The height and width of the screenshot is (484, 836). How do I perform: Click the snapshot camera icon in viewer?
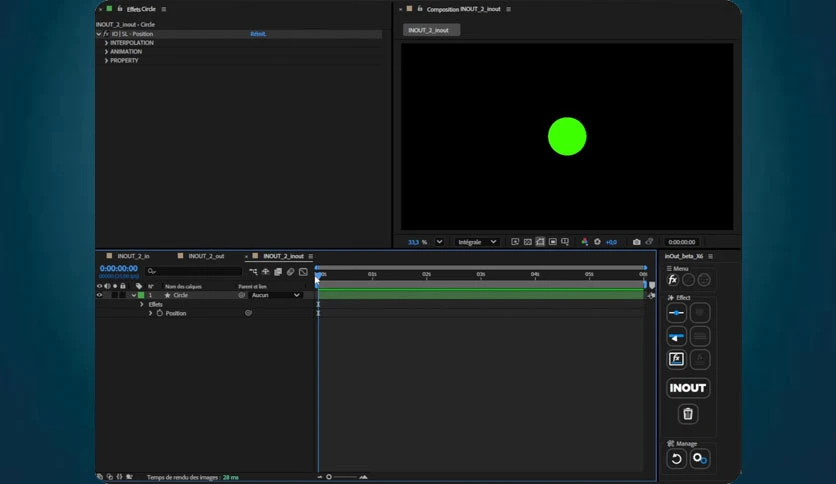[637, 242]
